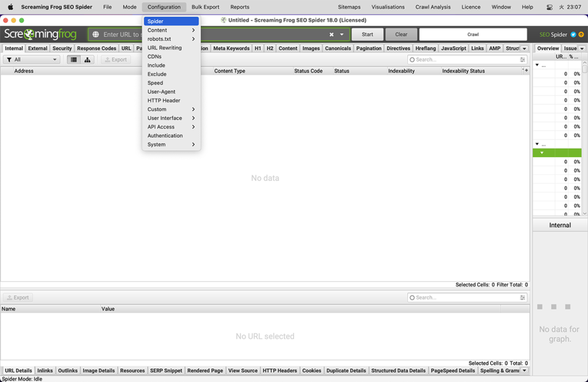Choose CDNs from Configuration menu

pyautogui.click(x=171, y=57)
